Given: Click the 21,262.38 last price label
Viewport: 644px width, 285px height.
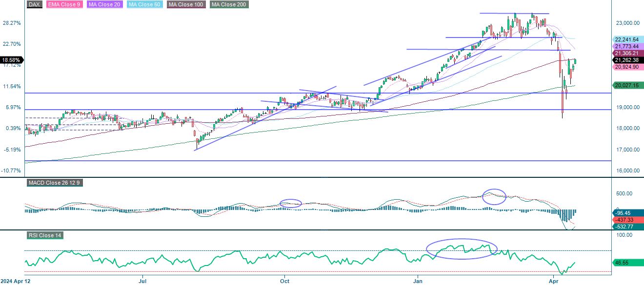Looking at the screenshot, I should point(627,60).
